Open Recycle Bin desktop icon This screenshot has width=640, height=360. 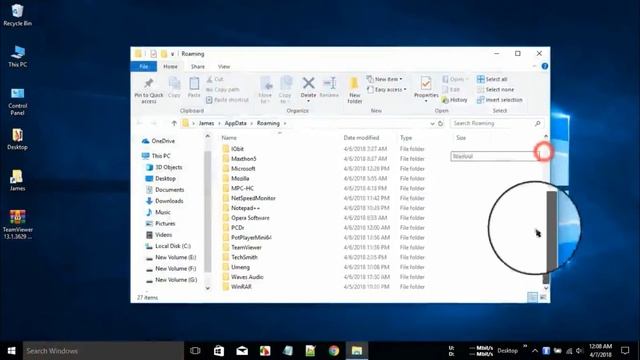[17, 15]
